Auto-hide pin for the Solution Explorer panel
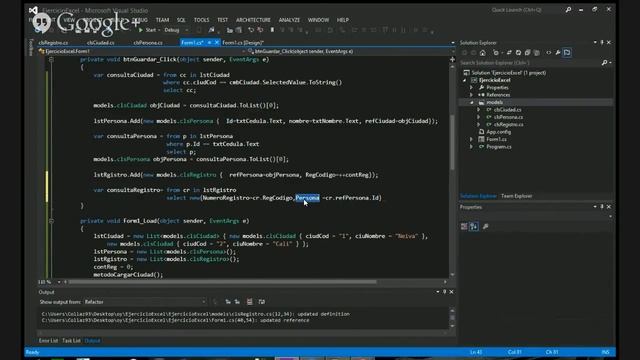Viewport: 640px width, 360px height. pyautogui.click(x=602, y=42)
